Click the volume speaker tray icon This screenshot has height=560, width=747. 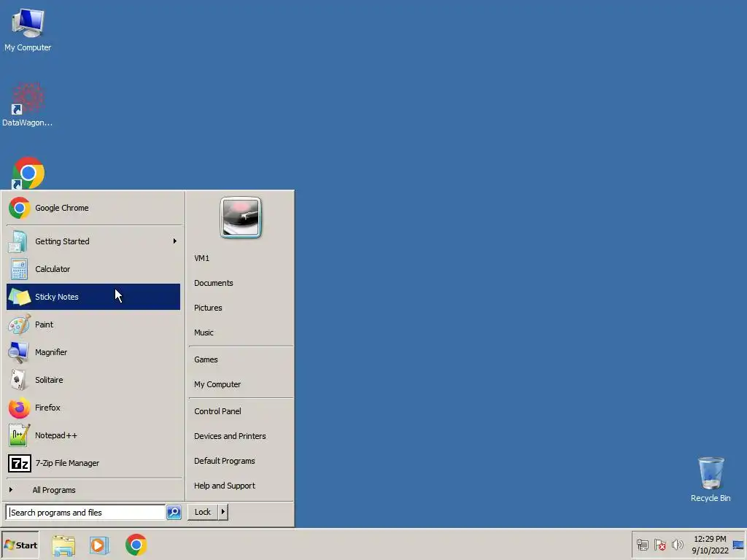point(677,545)
